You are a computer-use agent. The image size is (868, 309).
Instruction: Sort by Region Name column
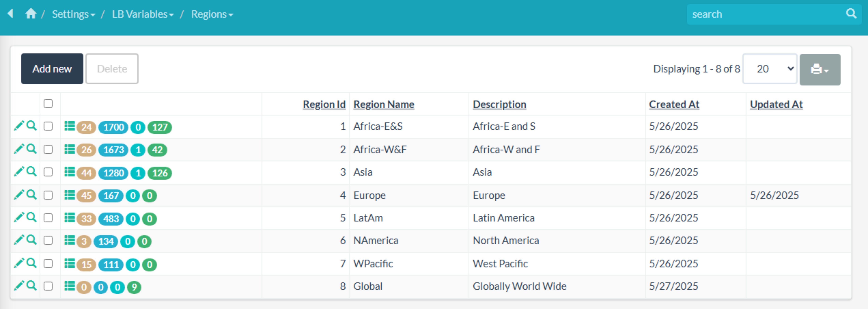pyautogui.click(x=384, y=105)
